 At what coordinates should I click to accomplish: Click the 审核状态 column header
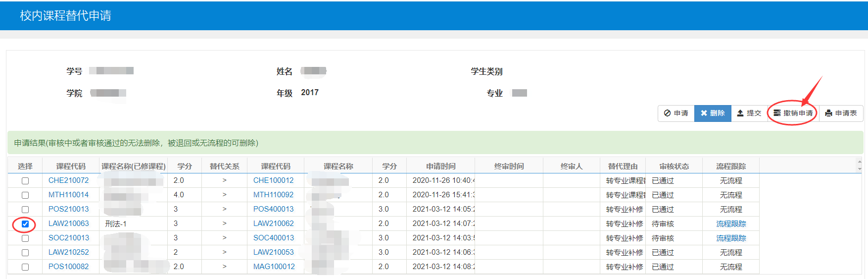click(x=674, y=166)
